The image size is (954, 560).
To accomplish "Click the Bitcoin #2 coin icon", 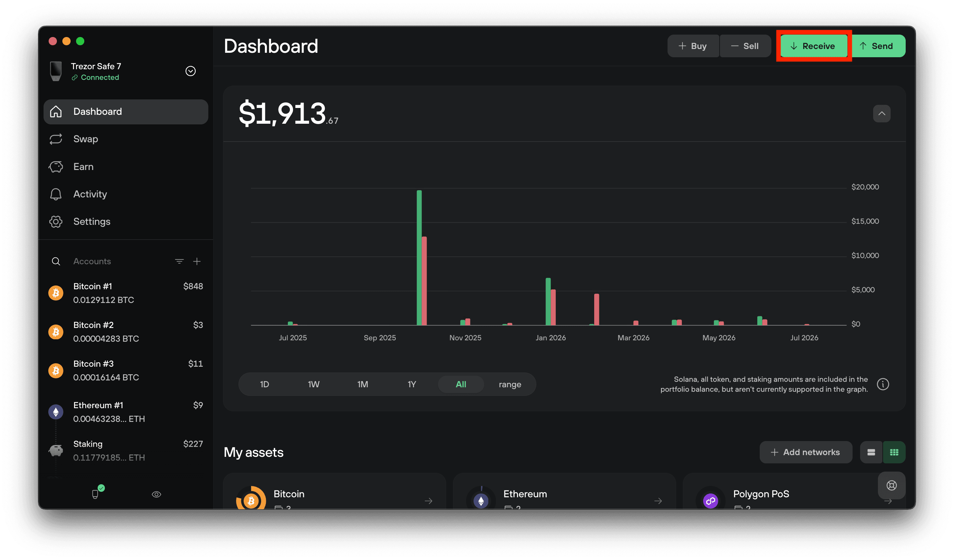I will 56,332.
